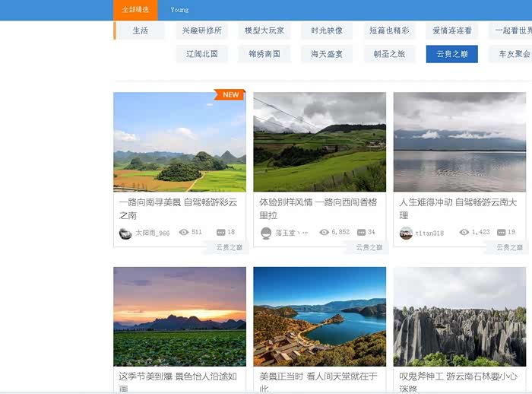Click the 朝圣之旅 filter
532x394 pixels.
[389, 54]
